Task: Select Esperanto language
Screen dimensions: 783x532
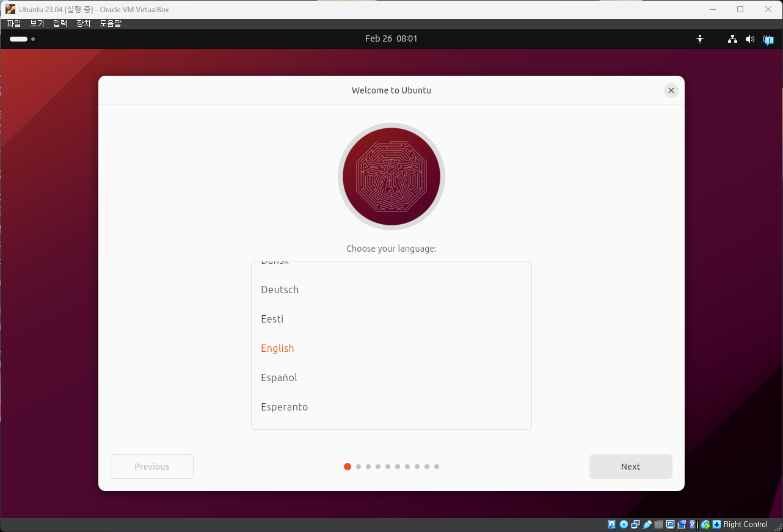Action: 391,407
